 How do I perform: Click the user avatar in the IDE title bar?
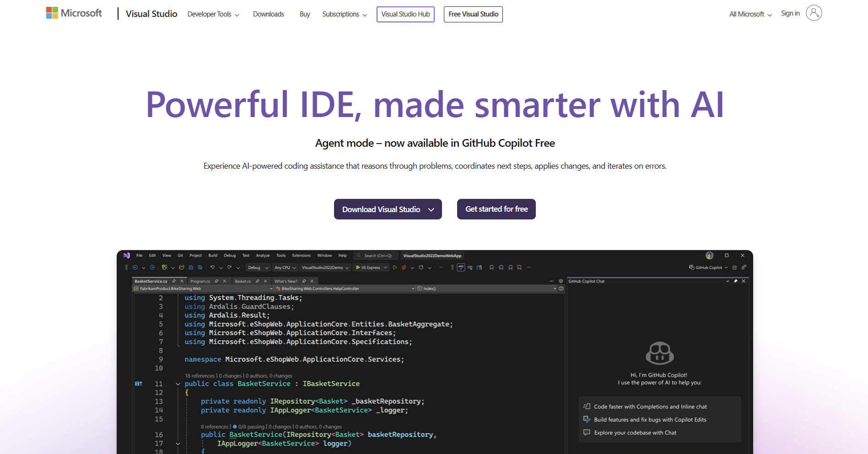[x=709, y=256]
